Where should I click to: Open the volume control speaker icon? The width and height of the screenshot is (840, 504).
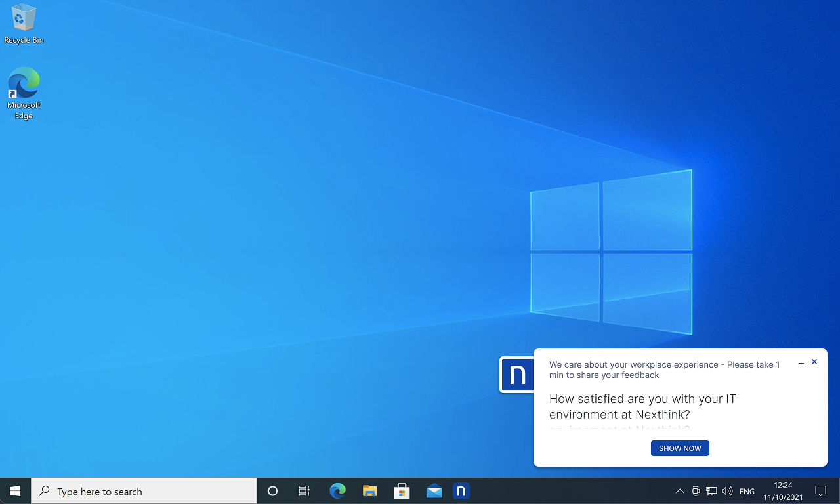727,491
